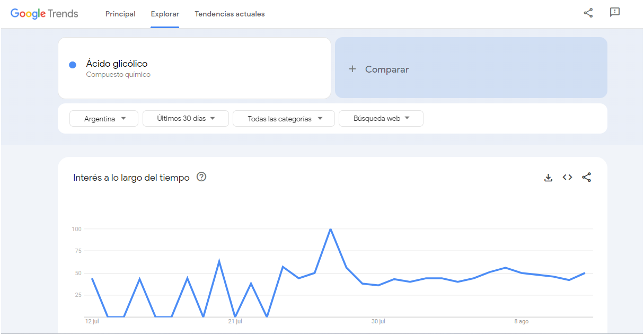Viewport: 644px width, 335px height.
Task: Click the share icon in top header
Action: click(588, 13)
